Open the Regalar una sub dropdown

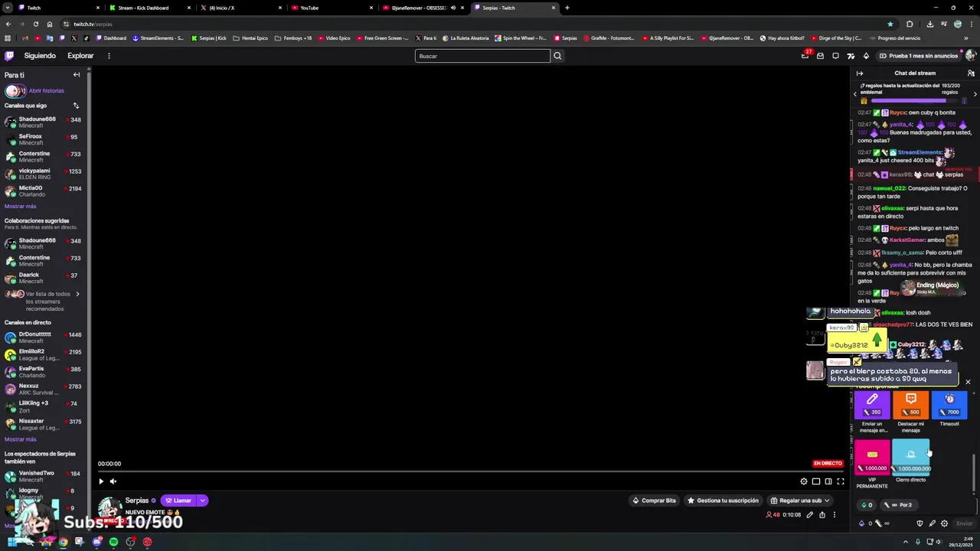point(799,500)
